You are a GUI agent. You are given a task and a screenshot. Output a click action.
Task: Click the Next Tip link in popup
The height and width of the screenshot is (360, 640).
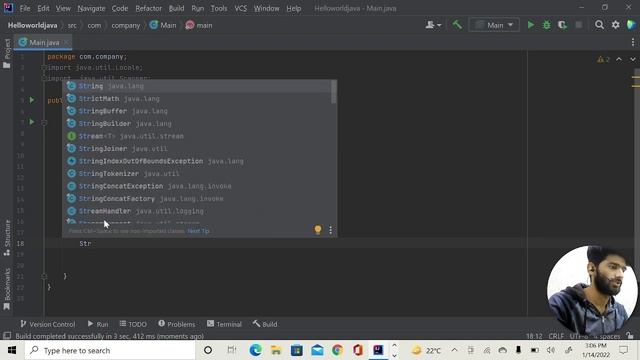pyautogui.click(x=198, y=231)
